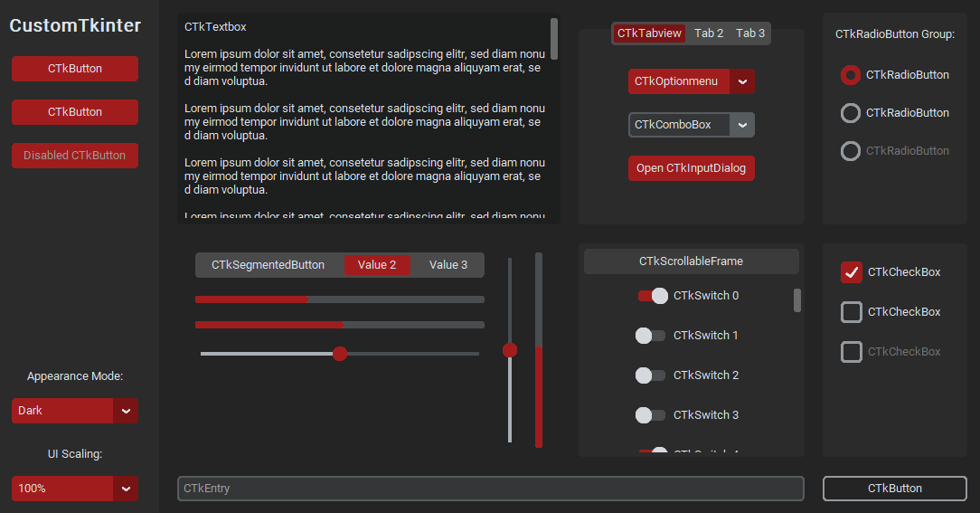Enable CTkSwitch 1
The height and width of the screenshot is (513, 980).
click(650, 336)
